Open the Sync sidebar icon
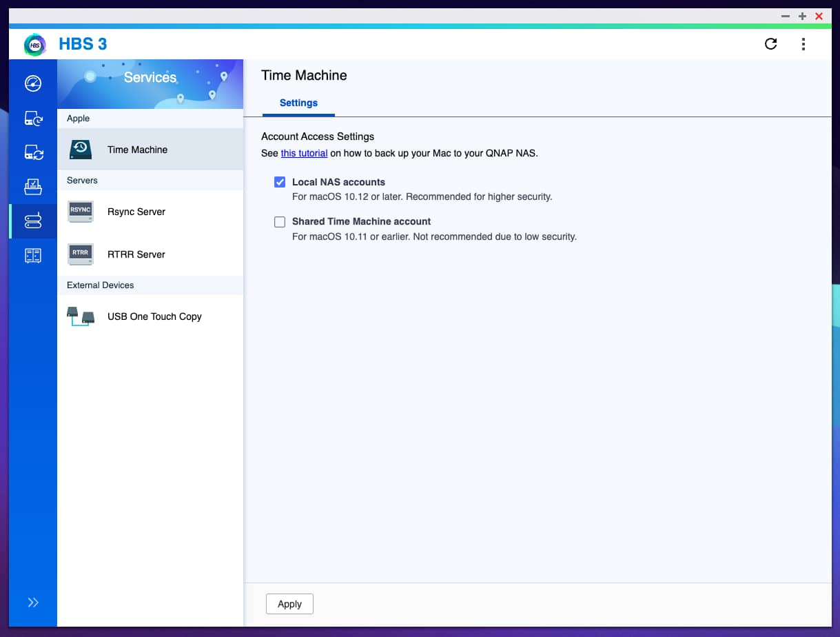 (x=33, y=152)
